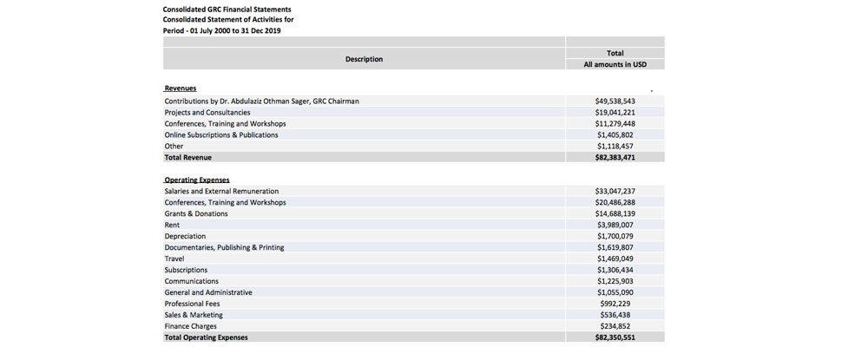Select the $1,055,090 General and Administrative amount
868x347 pixels.
pyautogui.click(x=615, y=293)
